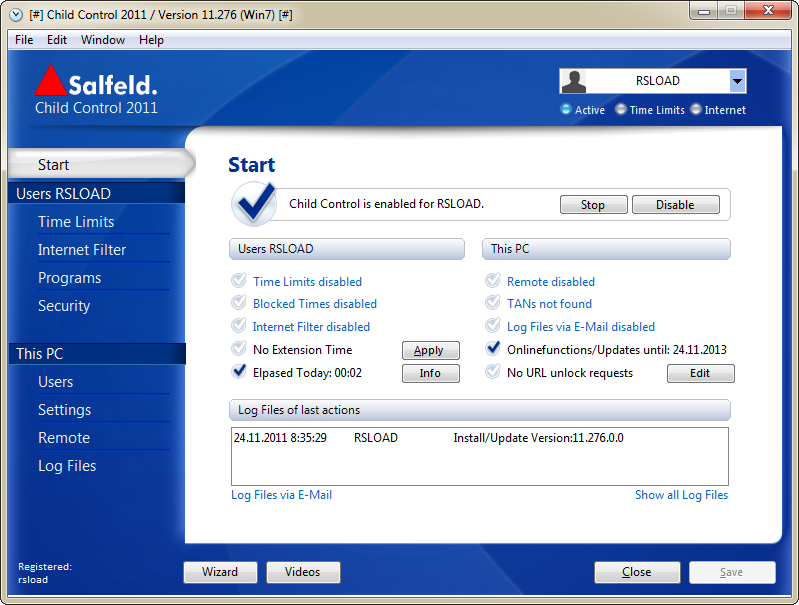Click Edit next to URL unlock requests

click(700, 373)
